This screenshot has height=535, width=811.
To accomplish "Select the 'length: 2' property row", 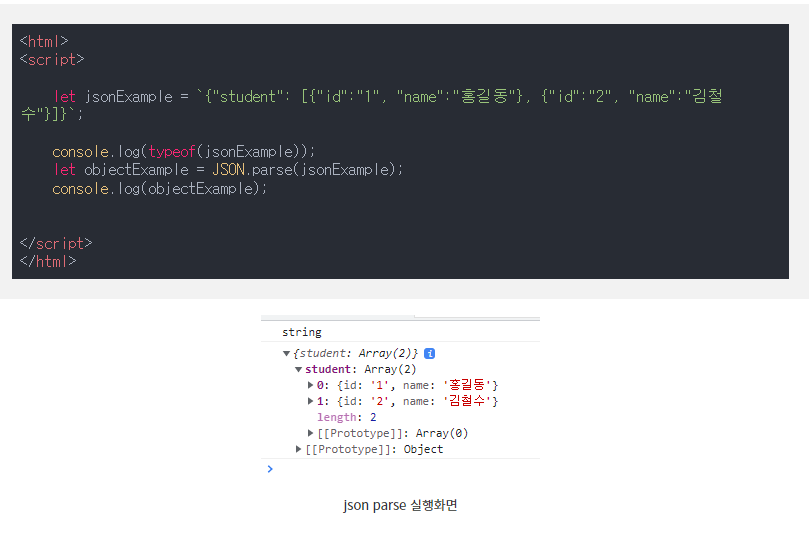I will [x=347, y=417].
